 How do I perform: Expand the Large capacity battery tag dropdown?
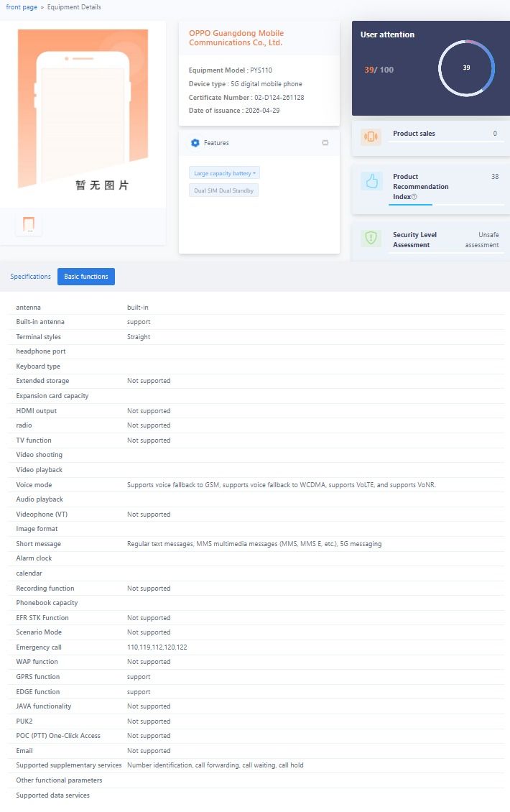coord(224,173)
